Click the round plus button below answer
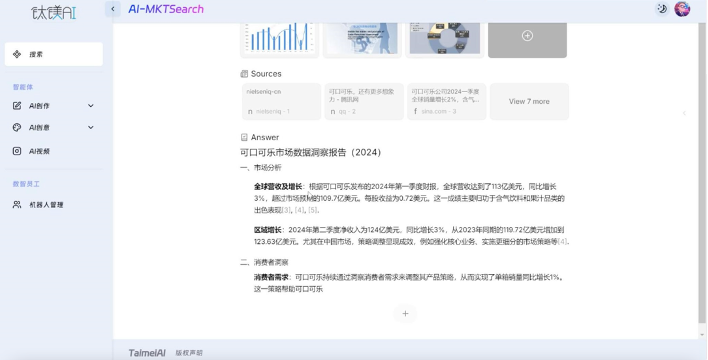The image size is (708, 360). [405, 313]
